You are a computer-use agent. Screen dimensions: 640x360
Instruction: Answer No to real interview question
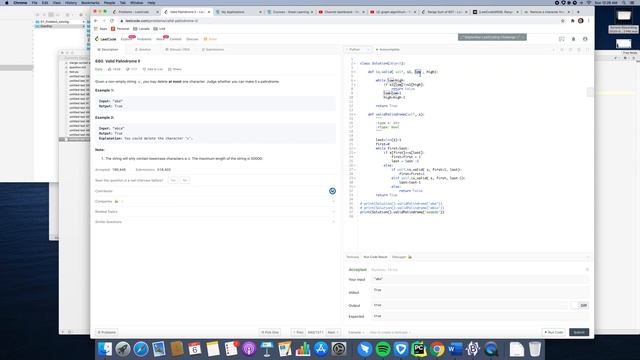(x=185, y=180)
